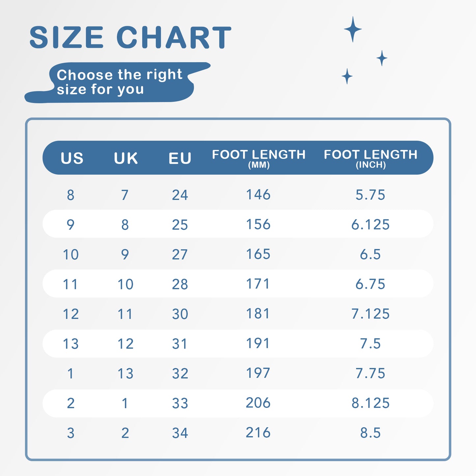Viewport: 476px width, 476px height.
Task: Click the 216 mm foot length value
Action: (258, 433)
